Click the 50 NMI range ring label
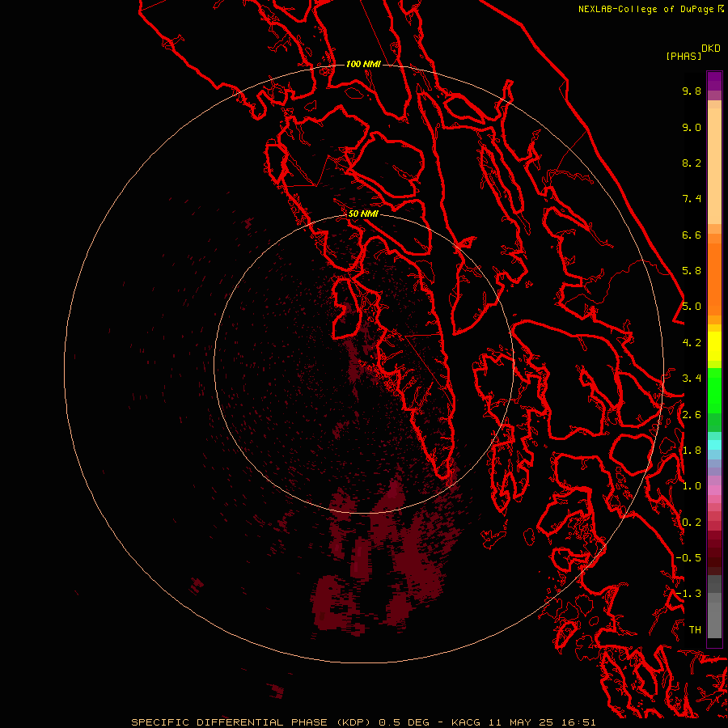Viewport: 728px width, 728px height. point(363,214)
